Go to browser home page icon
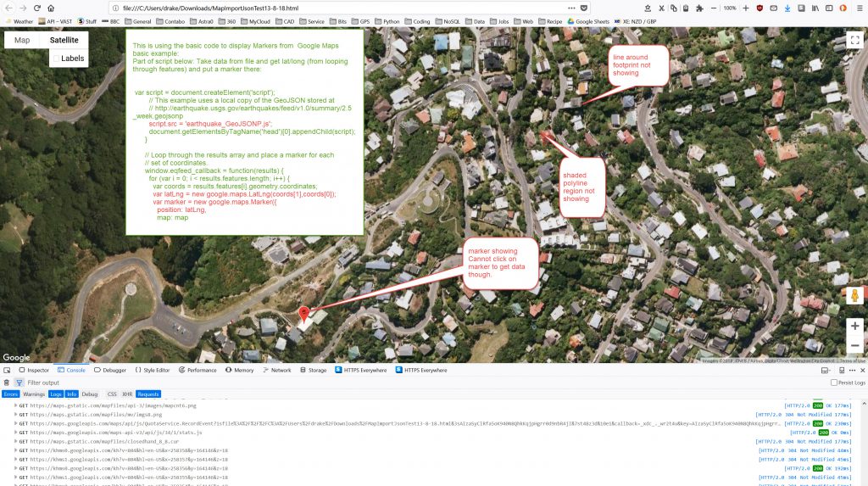The image size is (868, 486). point(53,8)
